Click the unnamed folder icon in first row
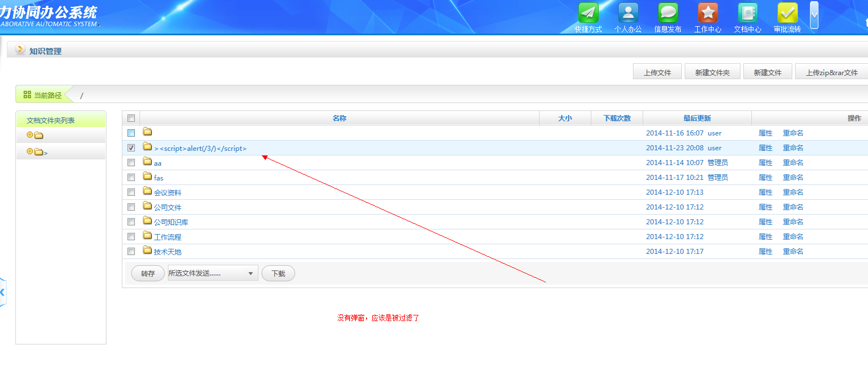 click(147, 132)
